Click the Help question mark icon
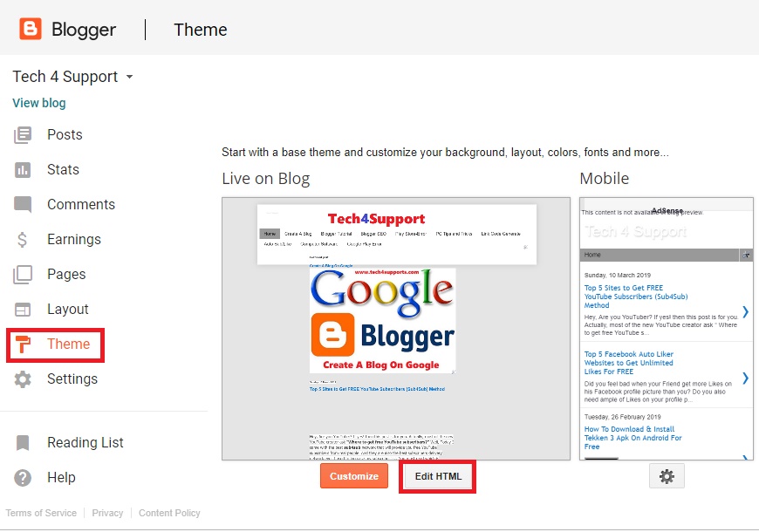Screen dimensions: 759x532 [23, 478]
